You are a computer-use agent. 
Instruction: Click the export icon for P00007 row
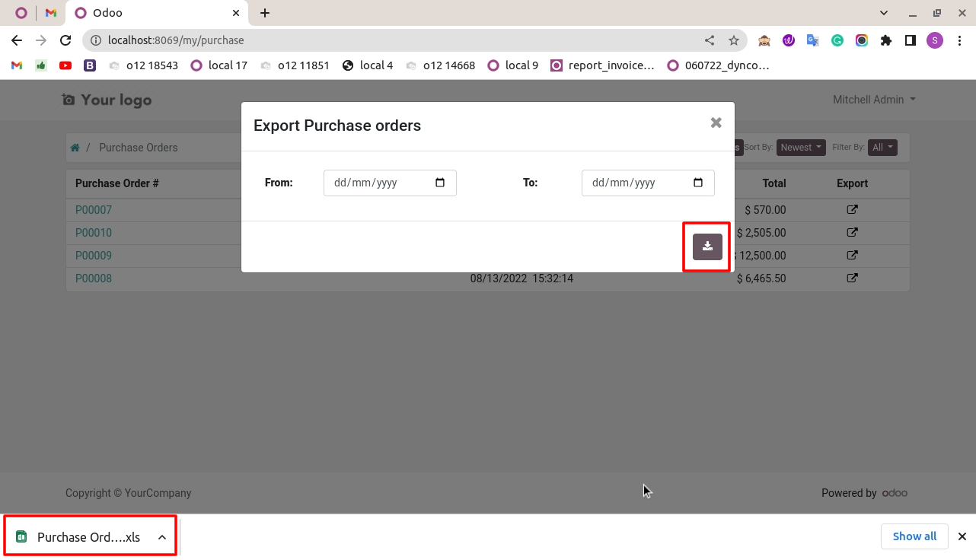tap(852, 209)
